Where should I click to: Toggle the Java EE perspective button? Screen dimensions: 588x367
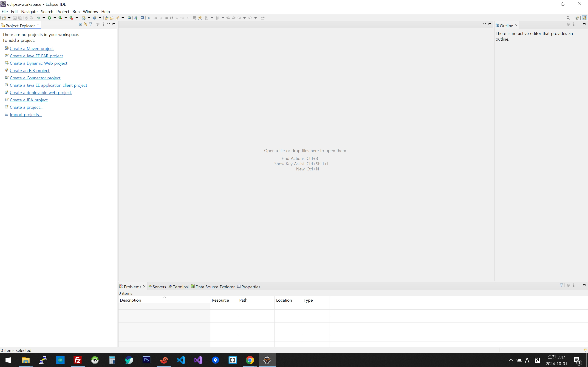click(584, 18)
